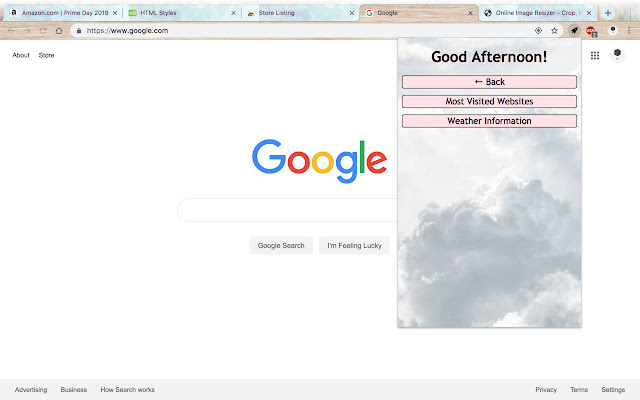
Task: Open How Search works link
Action: (x=127, y=390)
